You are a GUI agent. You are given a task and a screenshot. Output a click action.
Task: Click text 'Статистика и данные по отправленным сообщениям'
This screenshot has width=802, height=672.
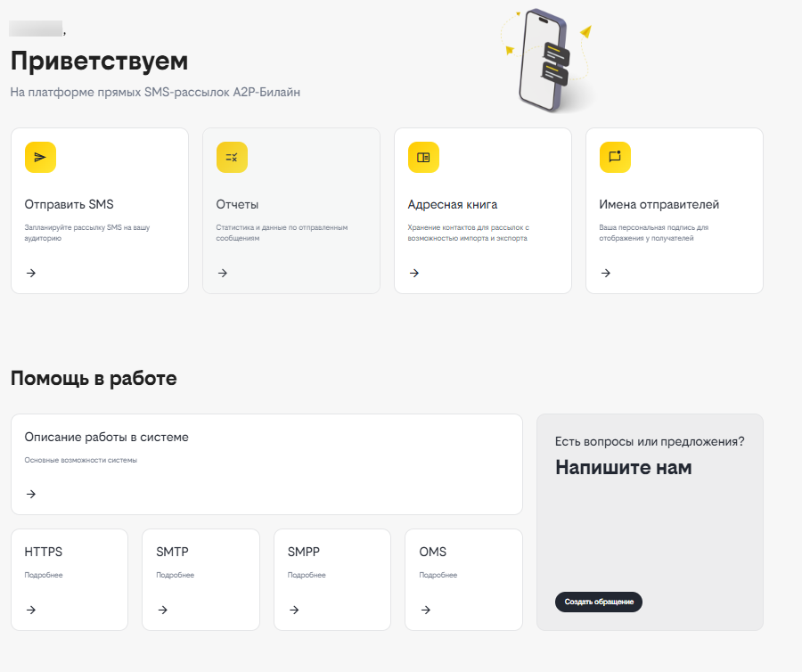click(x=282, y=233)
